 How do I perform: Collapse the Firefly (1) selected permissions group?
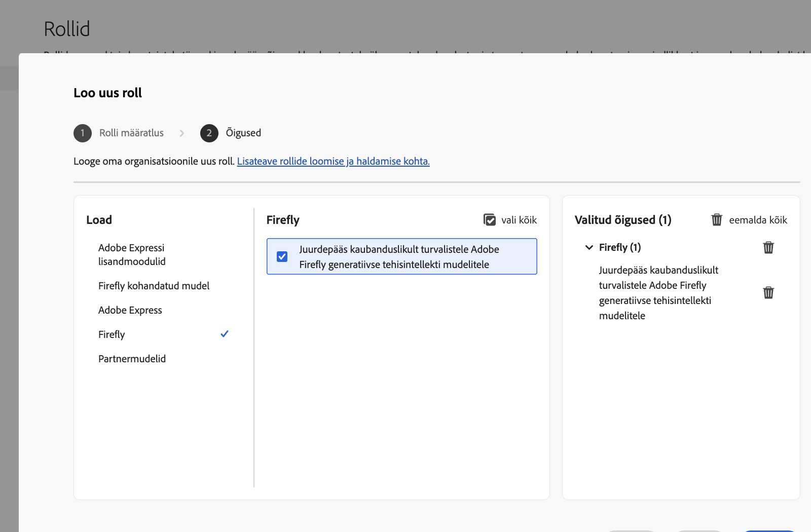click(x=589, y=247)
